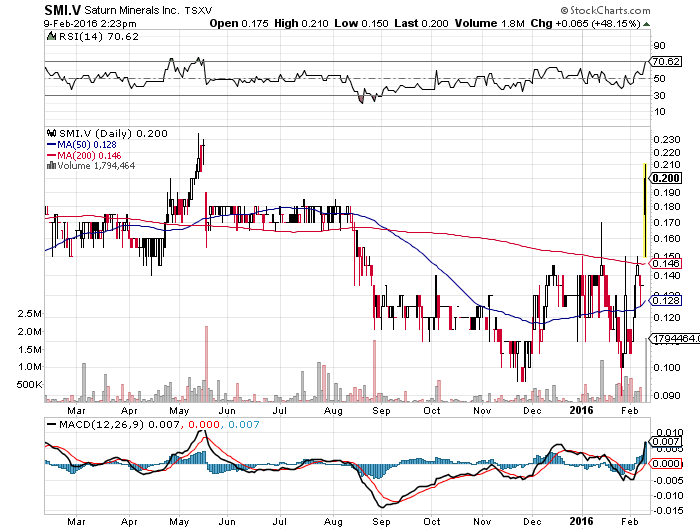Image resolution: width=700 pixels, height=530 pixels.
Task: Click the TSXV exchange label
Action: coord(199,10)
